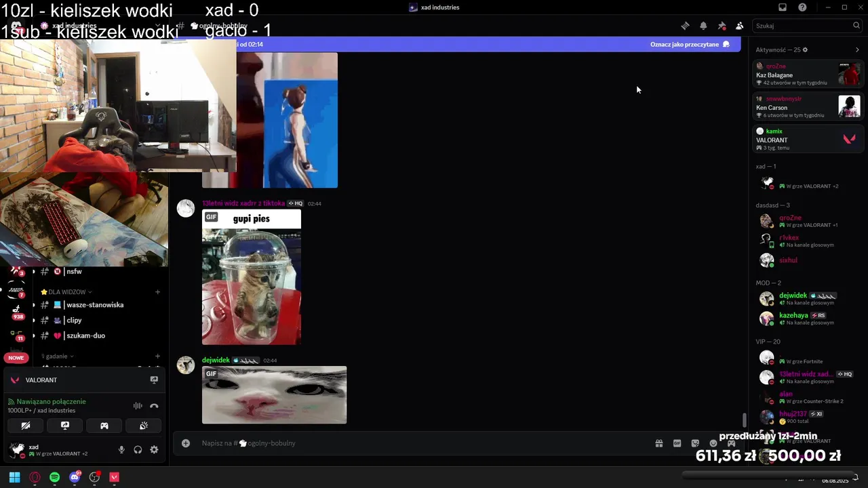Open qroZne in the dasdasd member list
Viewport: 868px width, 488px height.
(808, 221)
